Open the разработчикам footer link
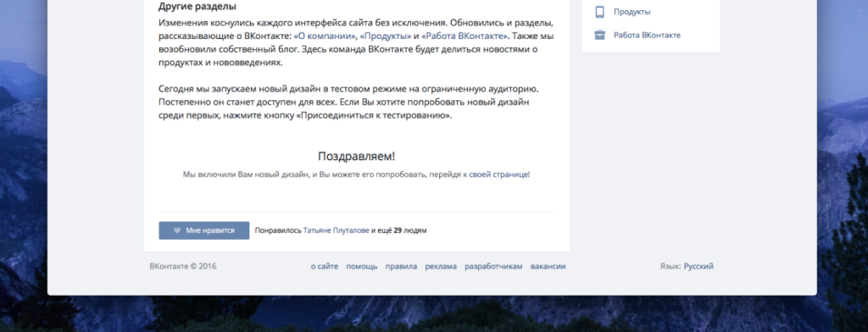The image size is (868, 332). tap(493, 266)
